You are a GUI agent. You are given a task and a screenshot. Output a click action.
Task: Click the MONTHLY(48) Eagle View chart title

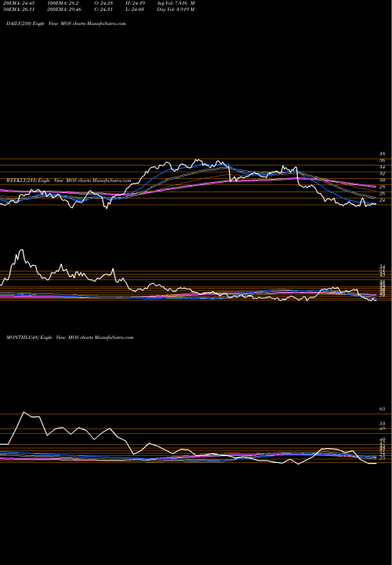(x=70, y=337)
